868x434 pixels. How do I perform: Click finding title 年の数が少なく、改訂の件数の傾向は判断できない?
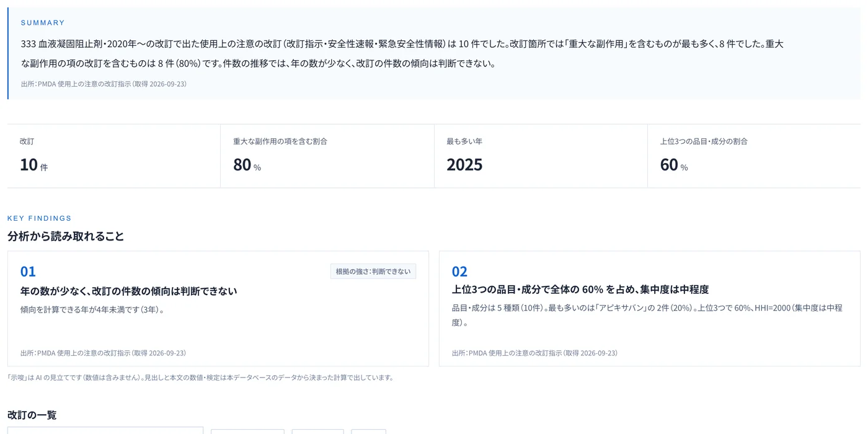tap(128, 291)
